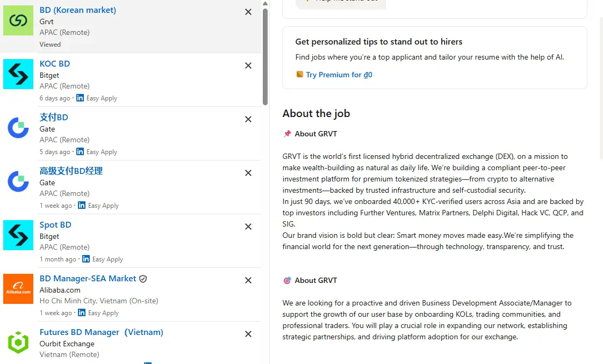Click the Grvt company logo
The width and height of the screenshot is (603, 364).
tap(18, 20)
